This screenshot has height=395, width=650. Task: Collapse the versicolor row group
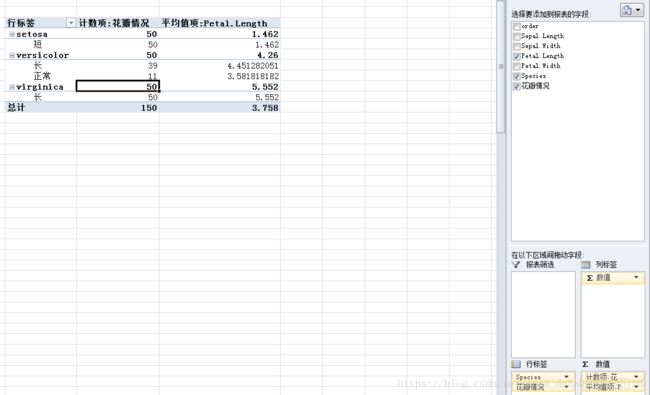(12, 56)
